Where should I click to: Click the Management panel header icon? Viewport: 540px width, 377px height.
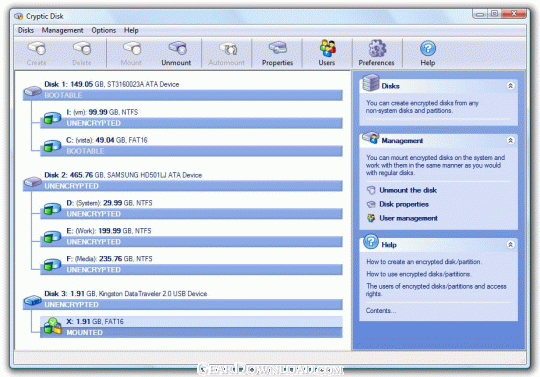(x=370, y=138)
